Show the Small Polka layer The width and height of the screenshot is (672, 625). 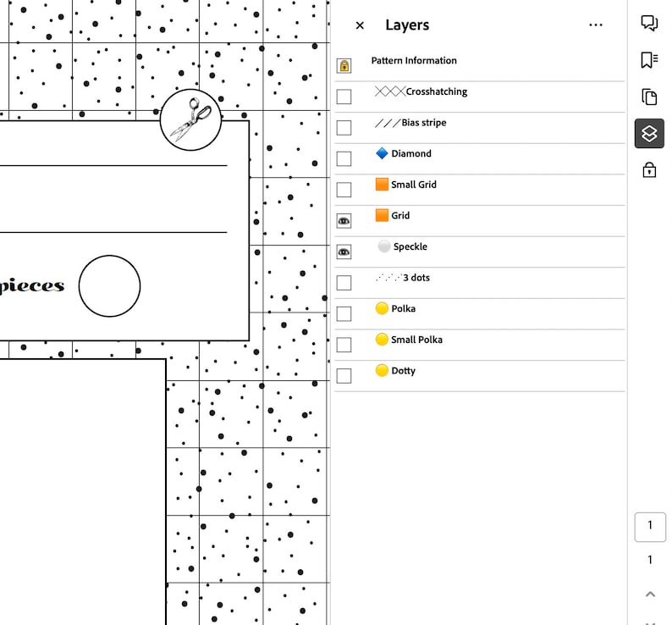click(344, 345)
